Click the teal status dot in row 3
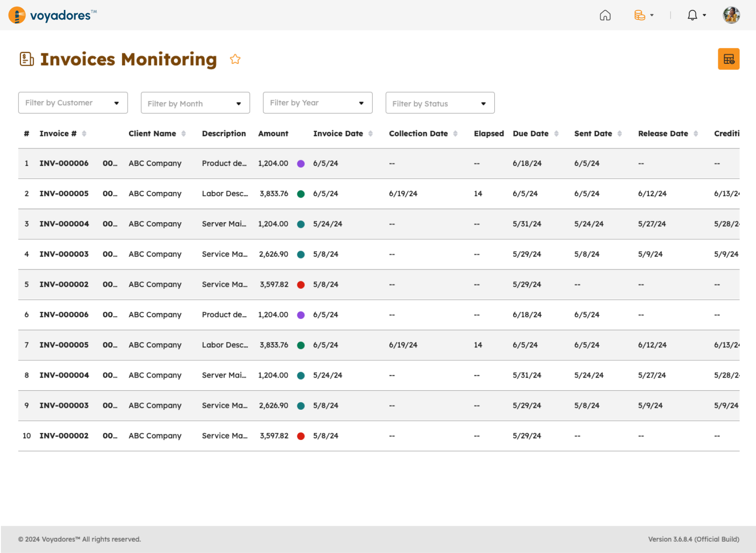 pos(301,224)
